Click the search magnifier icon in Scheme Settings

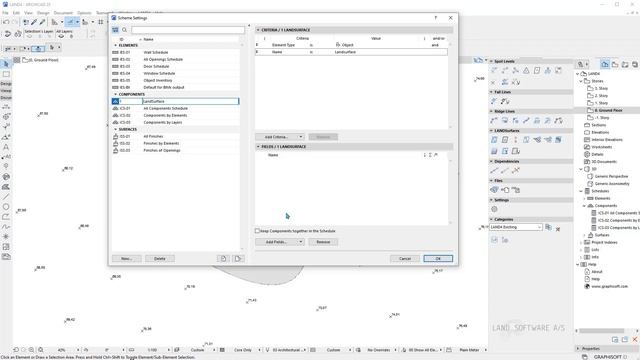pos(124,30)
